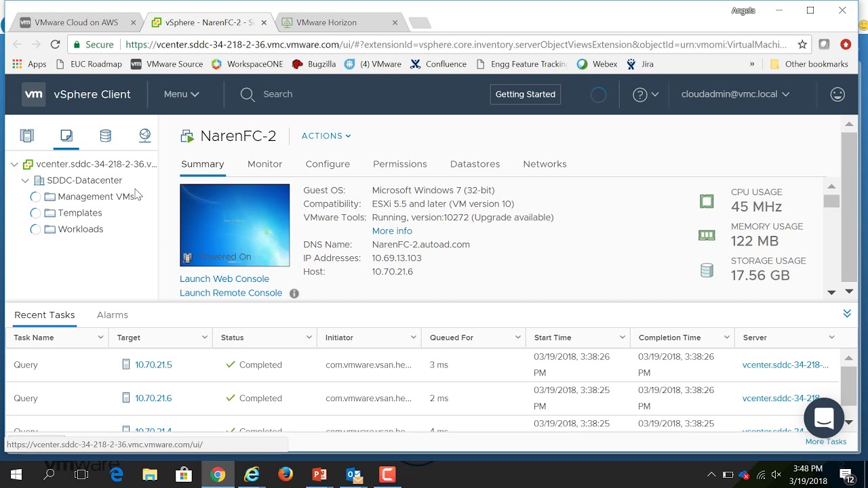Open the cloudadmin@vmc.local user dropdown

pyautogui.click(x=735, y=94)
